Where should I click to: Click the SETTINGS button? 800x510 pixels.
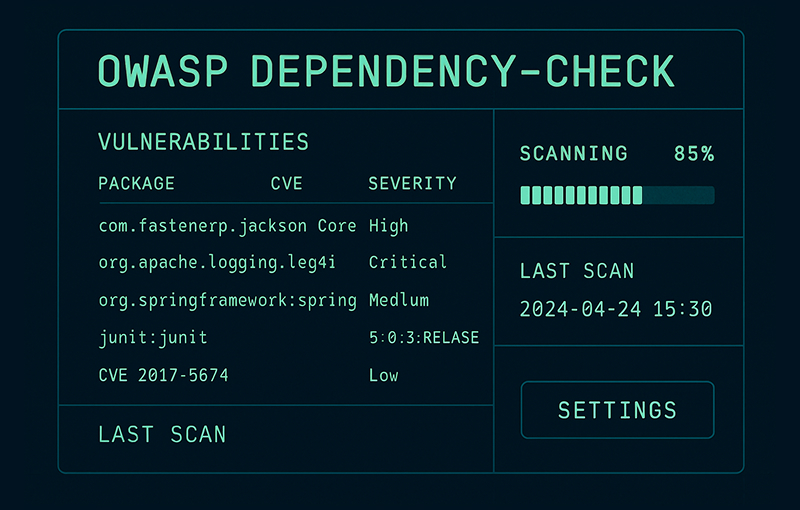(x=617, y=410)
